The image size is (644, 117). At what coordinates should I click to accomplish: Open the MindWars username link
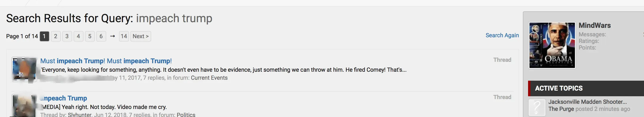(595, 25)
